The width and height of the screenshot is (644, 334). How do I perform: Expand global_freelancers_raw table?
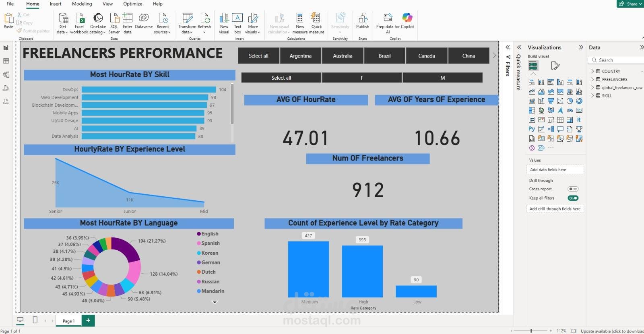click(592, 87)
